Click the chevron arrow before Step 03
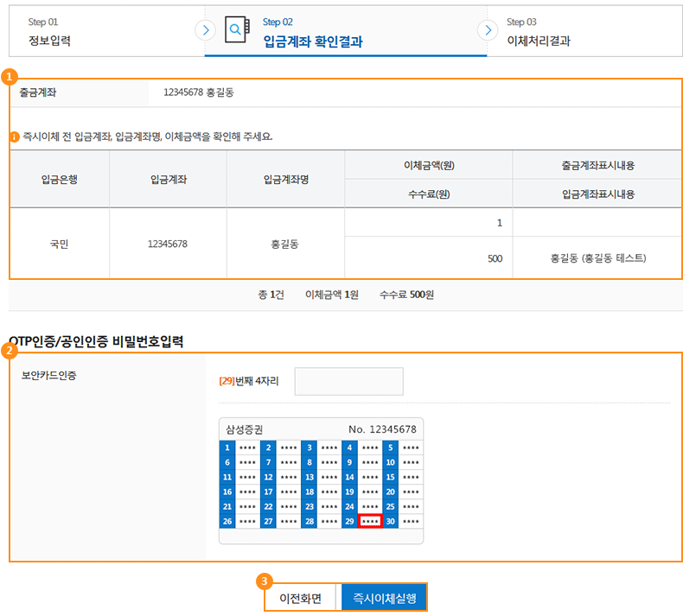This screenshot has height=616, width=683. (x=488, y=30)
